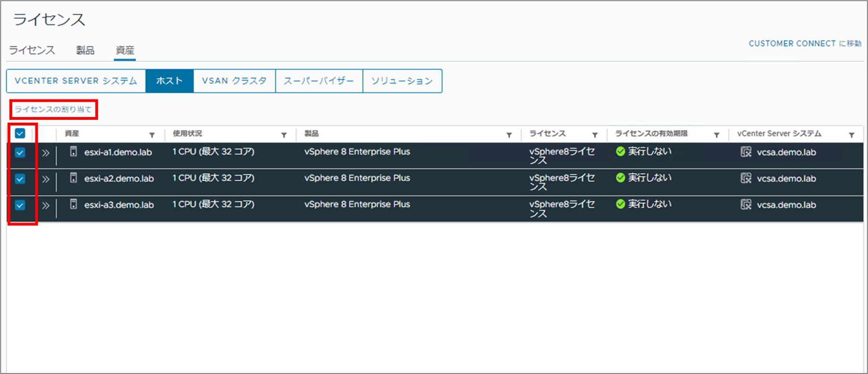Image resolution: width=868 pixels, height=374 pixels.
Task: Click esxi-a1.demo.lab host name
Action: click(118, 152)
